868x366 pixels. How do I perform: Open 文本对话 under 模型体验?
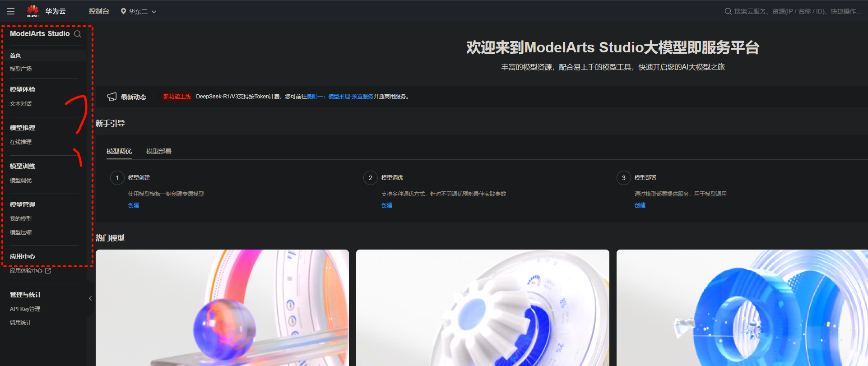21,104
